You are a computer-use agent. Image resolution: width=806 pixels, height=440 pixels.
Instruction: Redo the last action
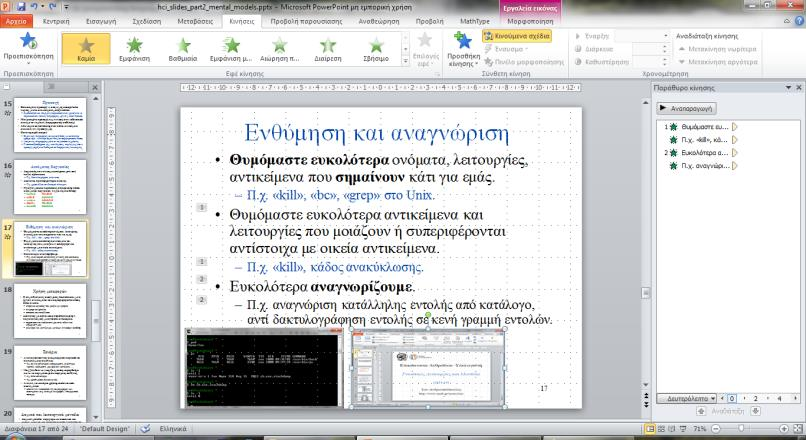coord(52,7)
